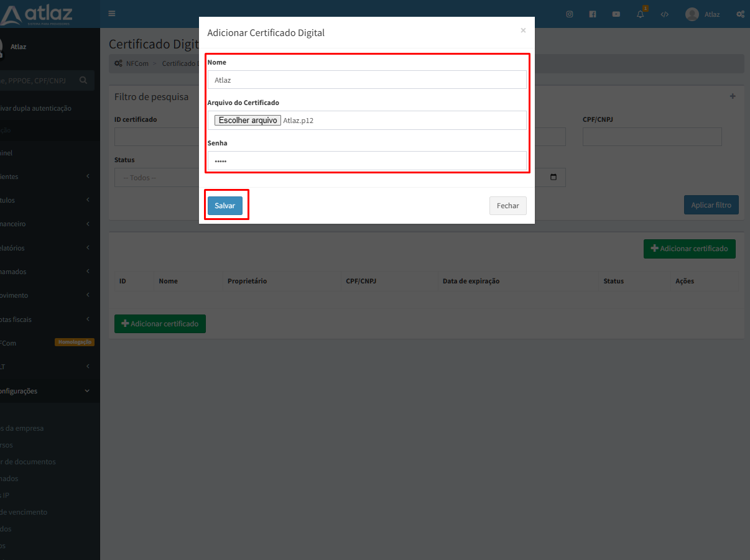Image resolution: width=750 pixels, height=560 pixels.
Task: Use the sidebar search magnifier icon
Action: click(x=82, y=80)
